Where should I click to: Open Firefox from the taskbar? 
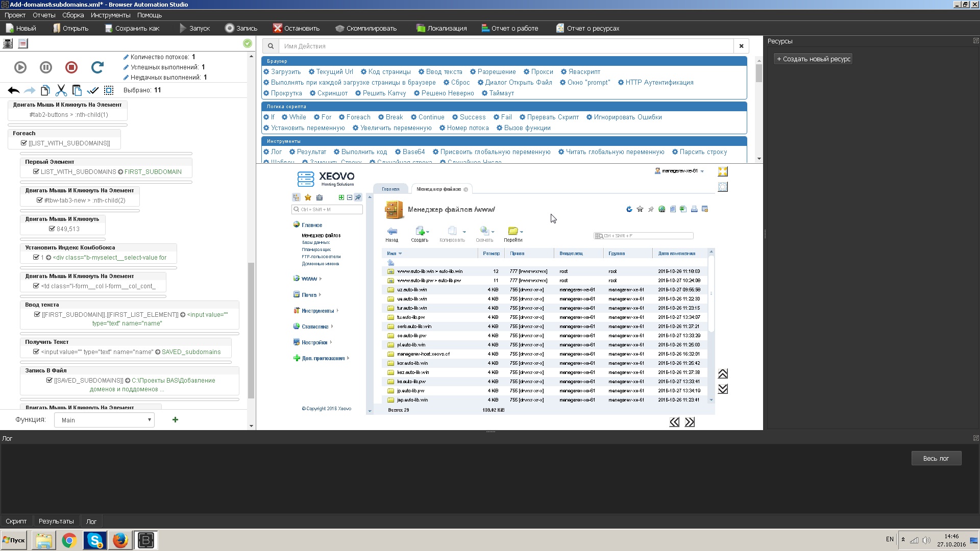pyautogui.click(x=120, y=540)
